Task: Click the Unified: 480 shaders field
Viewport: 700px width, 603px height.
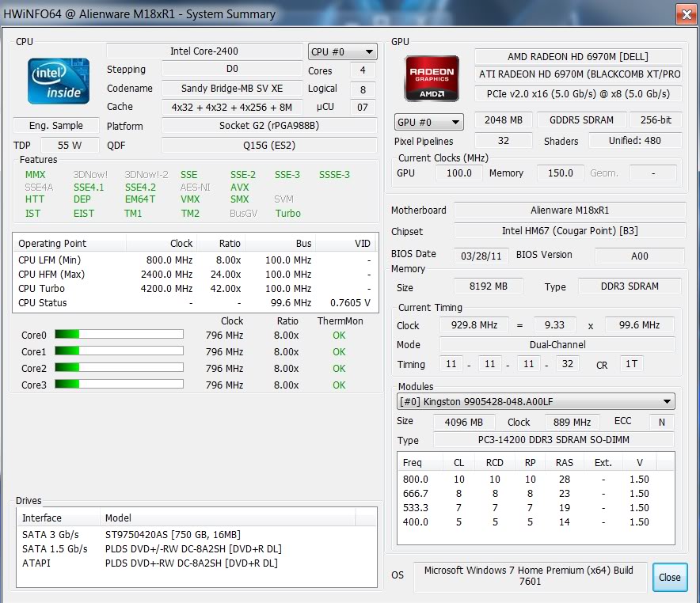Action: click(635, 141)
